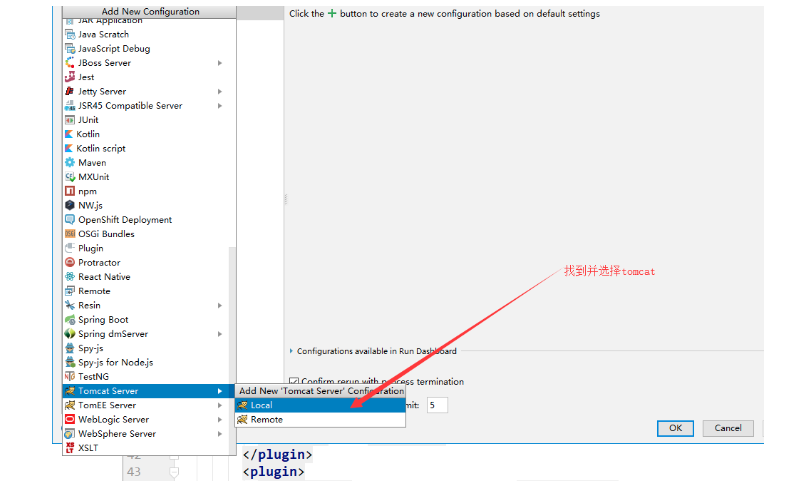The height and width of the screenshot is (493, 807).
Task: Expand the Jetty Server submenu arrow
Action: tap(220, 92)
